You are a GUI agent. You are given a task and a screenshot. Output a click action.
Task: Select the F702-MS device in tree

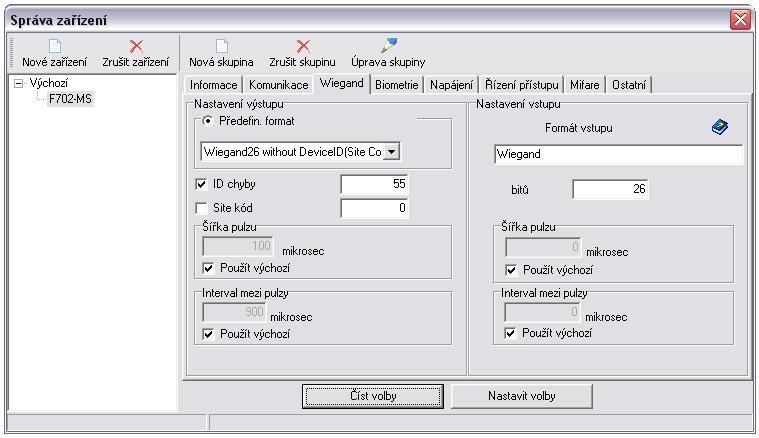coord(70,99)
